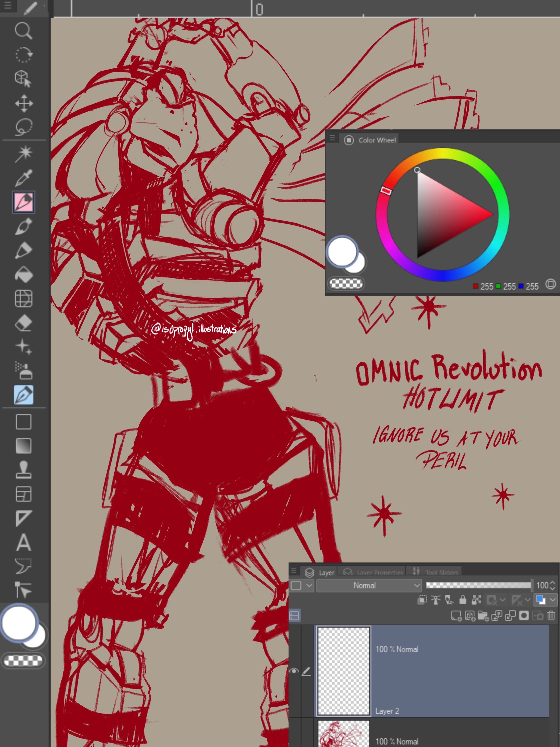Click New raster layer icon
The width and height of the screenshot is (560, 747).
point(456,616)
